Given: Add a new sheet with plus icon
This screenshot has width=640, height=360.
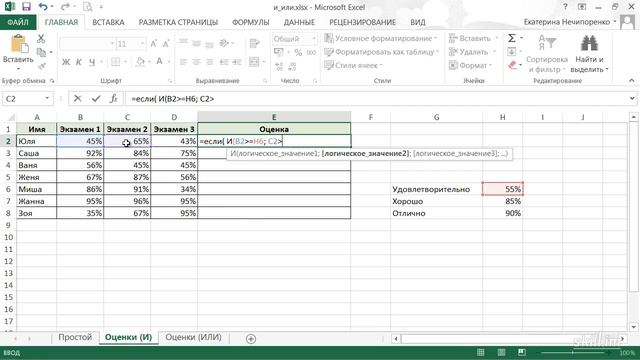Looking at the screenshot, I should pos(251,338).
